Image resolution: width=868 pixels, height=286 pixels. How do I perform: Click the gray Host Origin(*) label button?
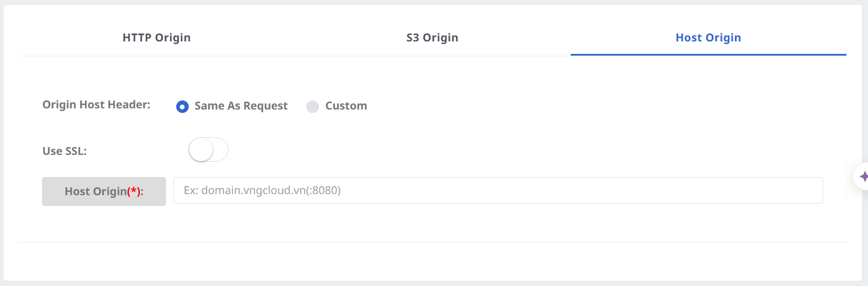click(x=104, y=191)
